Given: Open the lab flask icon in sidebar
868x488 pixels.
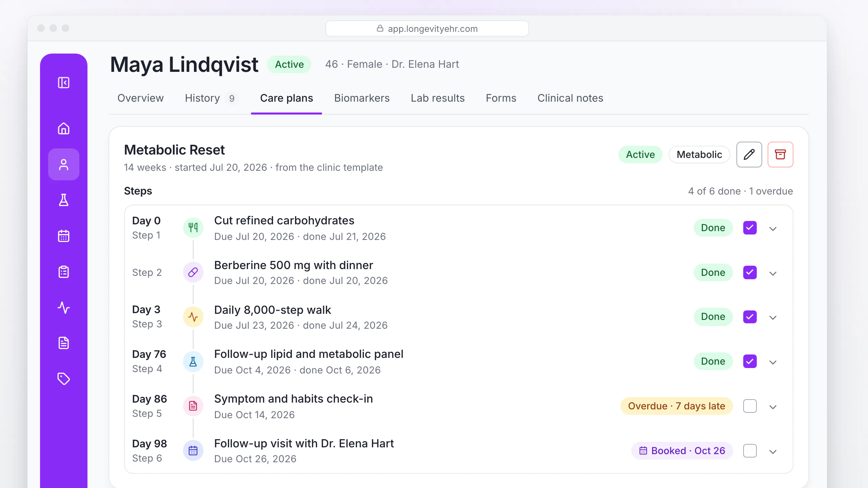Looking at the screenshot, I should [x=63, y=200].
